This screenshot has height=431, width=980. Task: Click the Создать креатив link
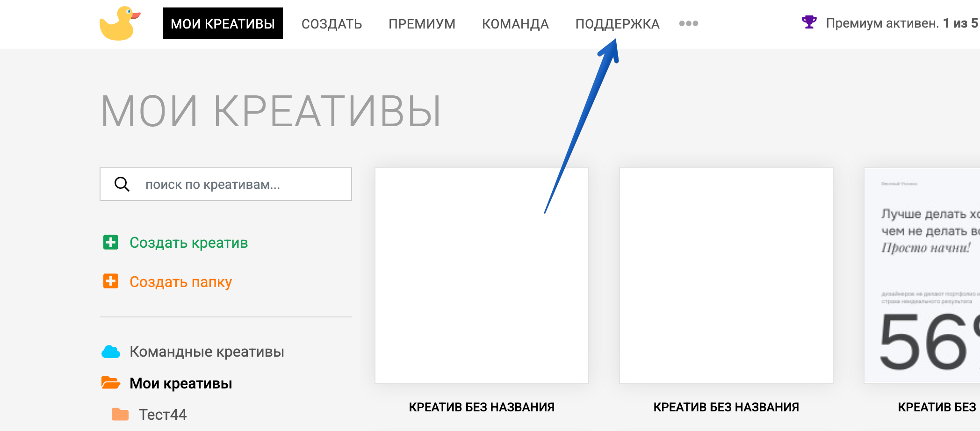click(x=188, y=243)
